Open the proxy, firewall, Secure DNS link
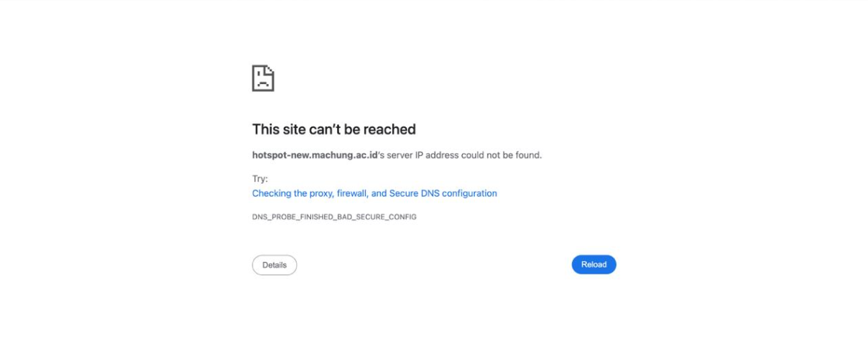This screenshot has width=868, height=354. click(374, 193)
